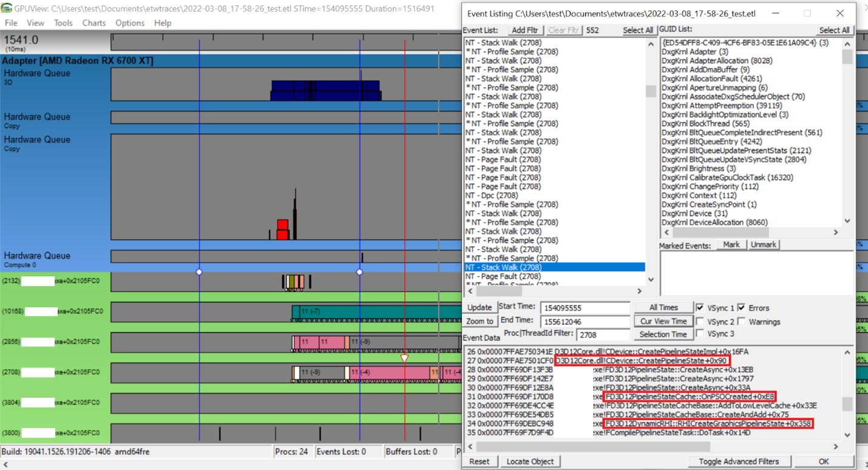868x470 pixels.
Task: Toggle the Errors checkbox
Action: click(x=741, y=308)
